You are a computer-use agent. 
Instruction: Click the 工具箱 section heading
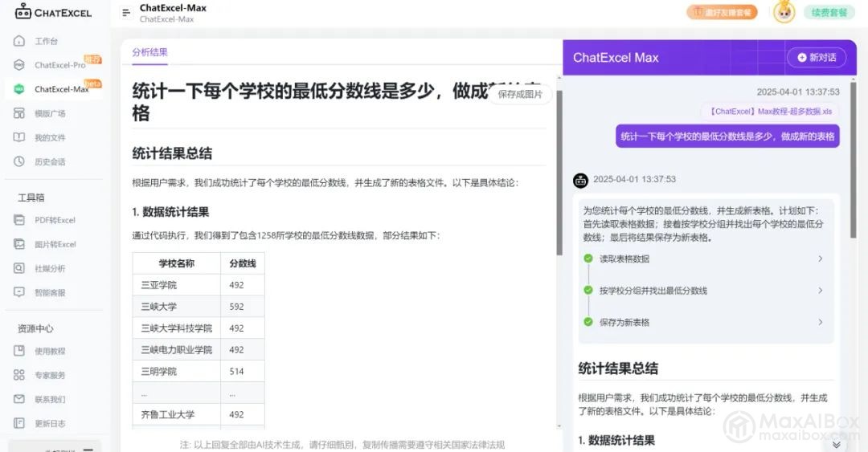pos(31,197)
